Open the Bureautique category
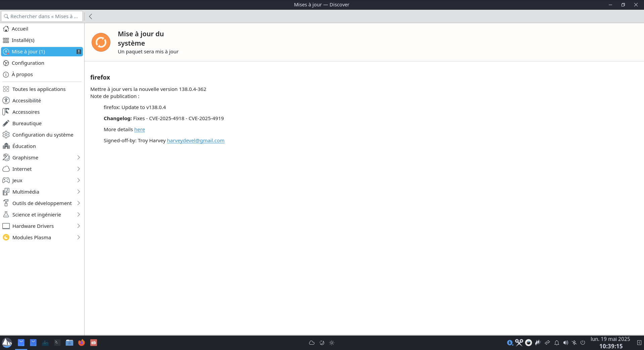Image resolution: width=644 pixels, height=350 pixels. tap(42, 123)
